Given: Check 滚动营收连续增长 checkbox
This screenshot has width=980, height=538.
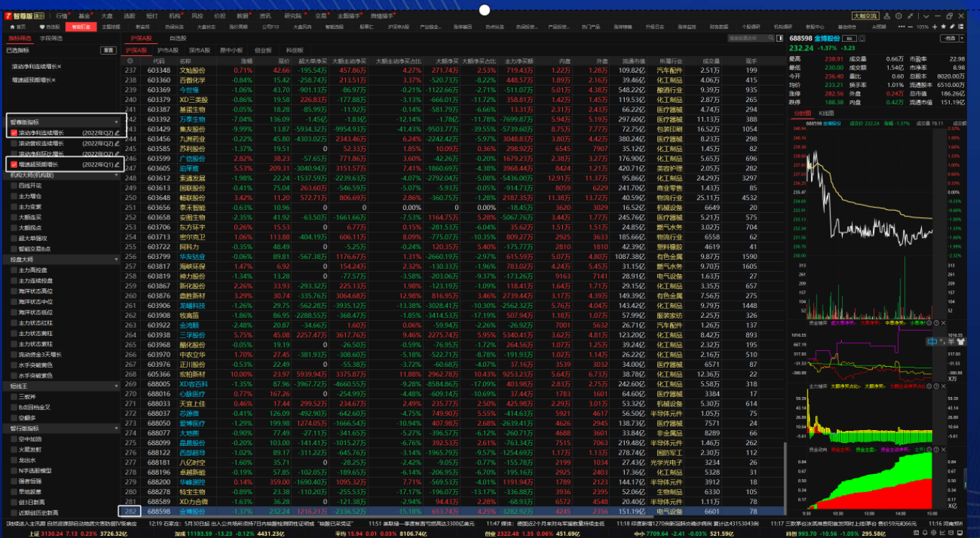Looking at the screenshot, I should [x=14, y=144].
